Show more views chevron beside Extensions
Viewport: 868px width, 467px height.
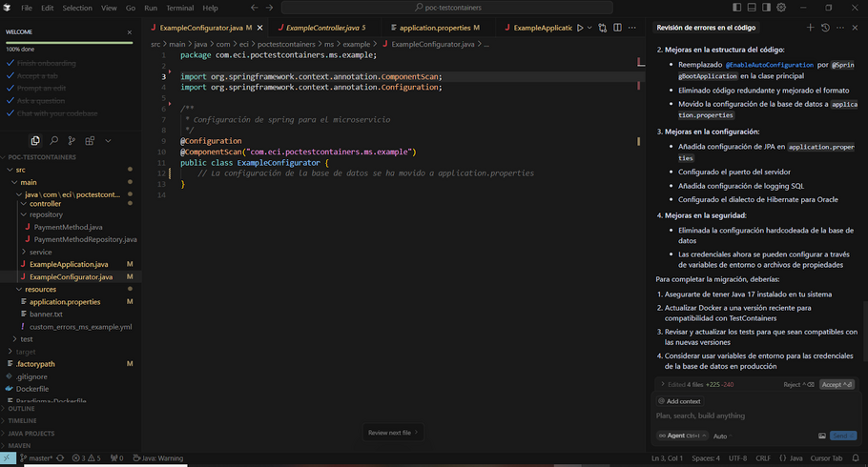(108, 140)
